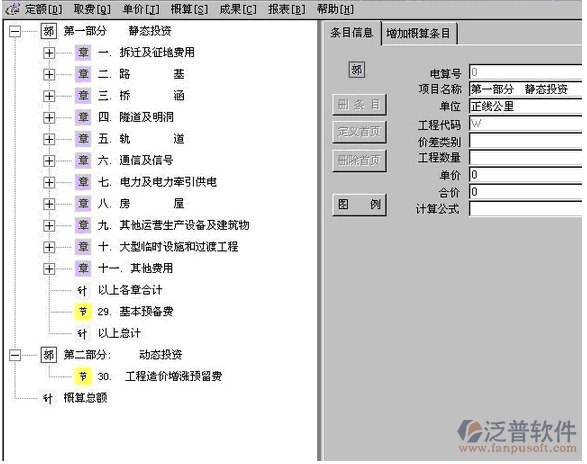587x464 pixels.
Task: Click the 单位 input field
Action: (x=526, y=106)
